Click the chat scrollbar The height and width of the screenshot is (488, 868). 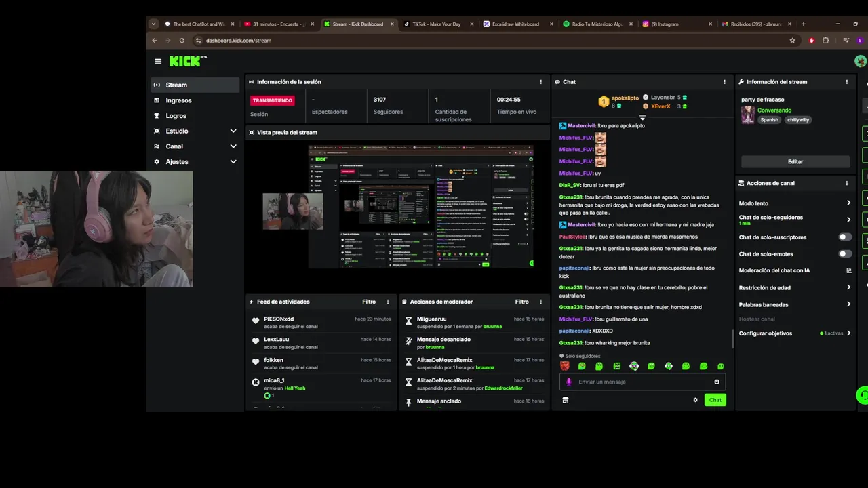point(732,339)
